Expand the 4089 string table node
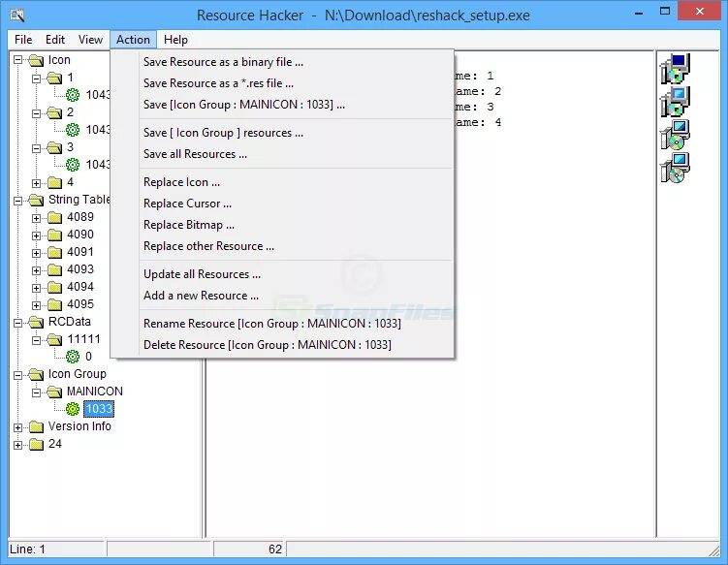This screenshot has width=728, height=565. [x=36, y=218]
